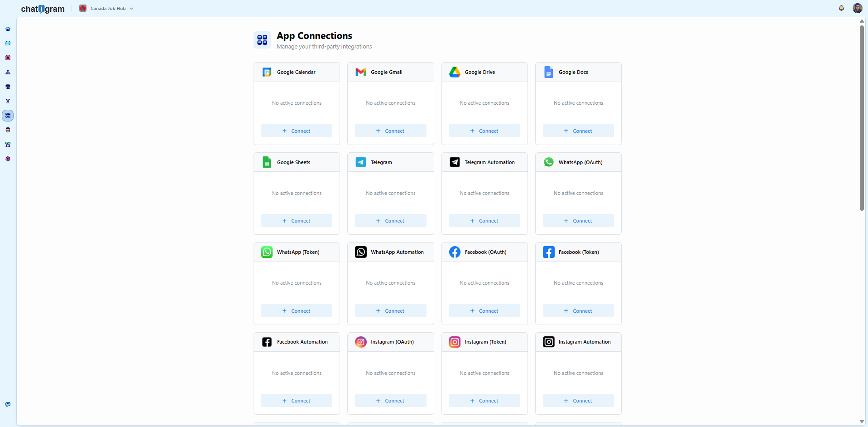Click the Google Drive app icon
The height and width of the screenshot is (427, 868).
pyautogui.click(x=455, y=72)
